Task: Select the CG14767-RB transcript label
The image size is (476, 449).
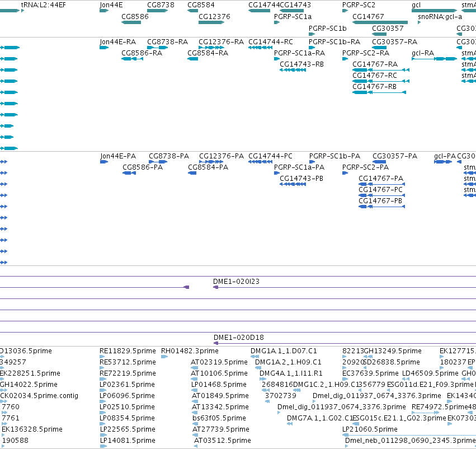Action: [374, 87]
